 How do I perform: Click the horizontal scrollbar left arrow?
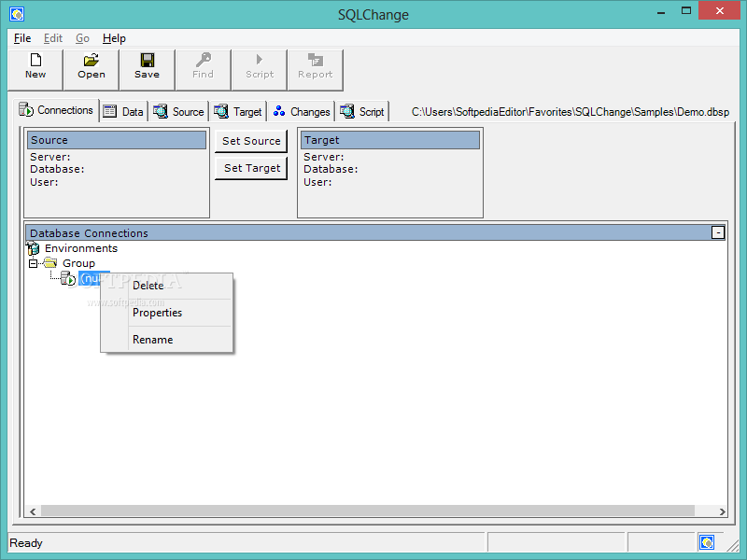click(33, 511)
